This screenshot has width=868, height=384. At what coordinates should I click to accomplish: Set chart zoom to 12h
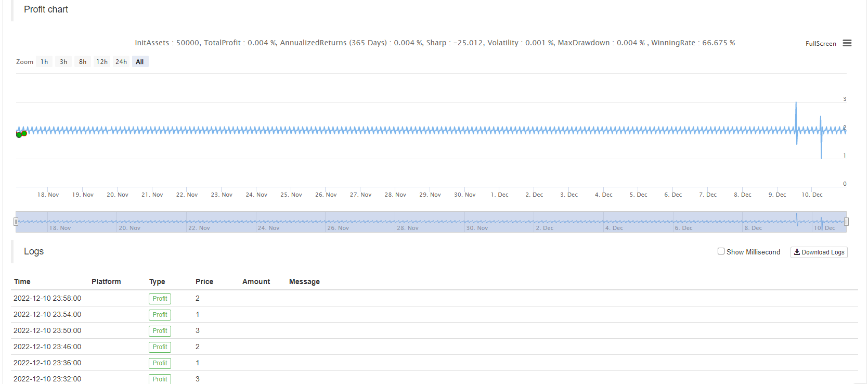click(102, 62)
